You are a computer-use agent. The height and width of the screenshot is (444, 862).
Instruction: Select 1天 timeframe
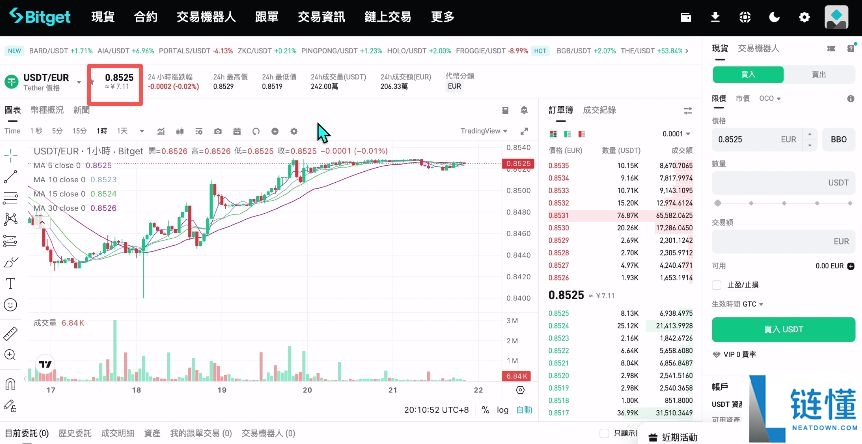(122, 131)
